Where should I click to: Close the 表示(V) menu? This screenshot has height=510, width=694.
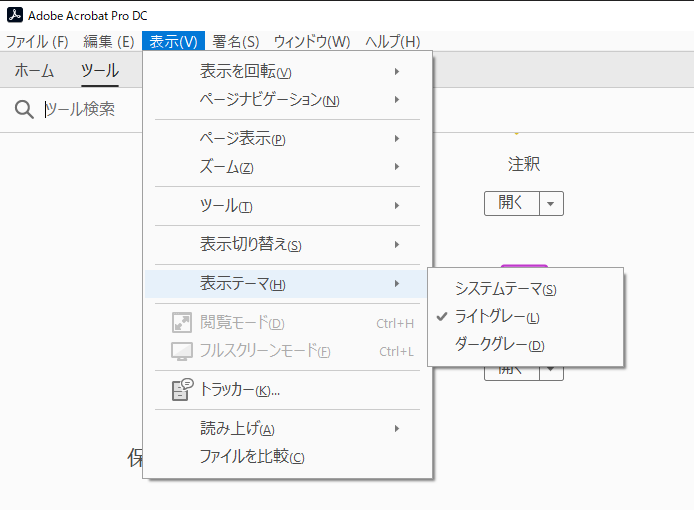174,42
